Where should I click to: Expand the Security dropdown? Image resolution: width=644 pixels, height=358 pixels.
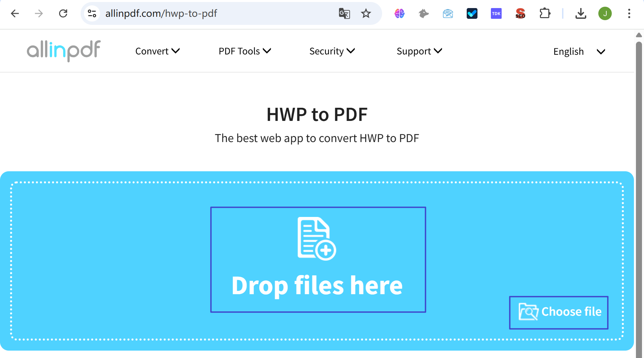332,51
